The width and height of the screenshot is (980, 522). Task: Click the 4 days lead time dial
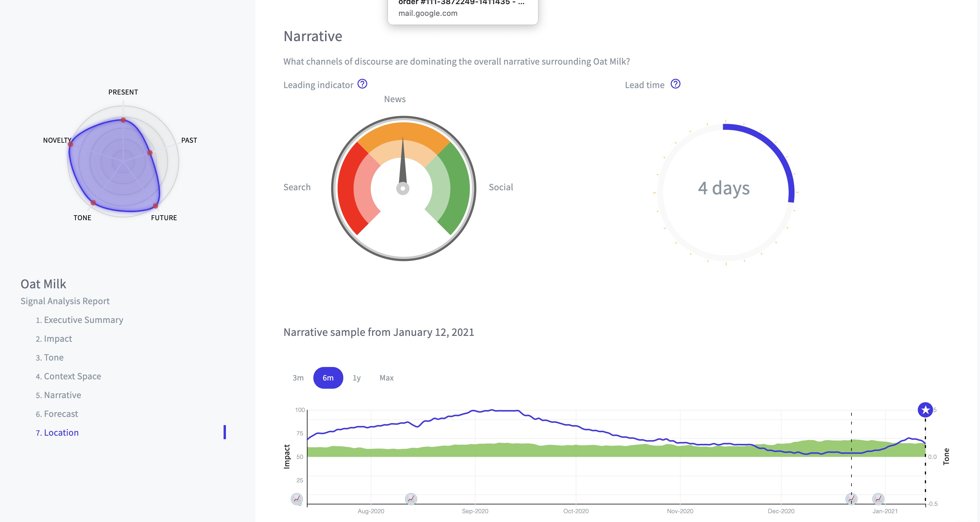(724, 188)
